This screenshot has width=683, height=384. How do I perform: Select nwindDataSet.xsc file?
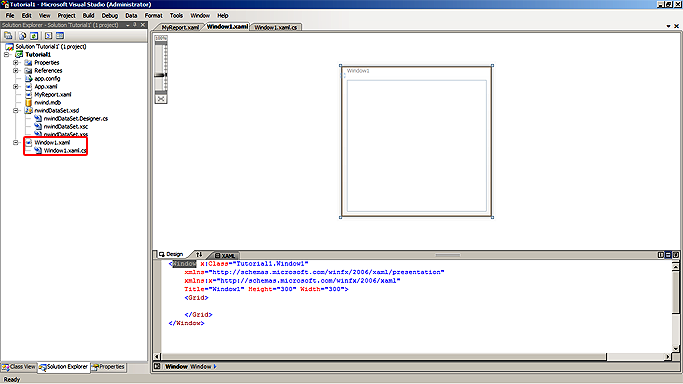click(66, 127)
